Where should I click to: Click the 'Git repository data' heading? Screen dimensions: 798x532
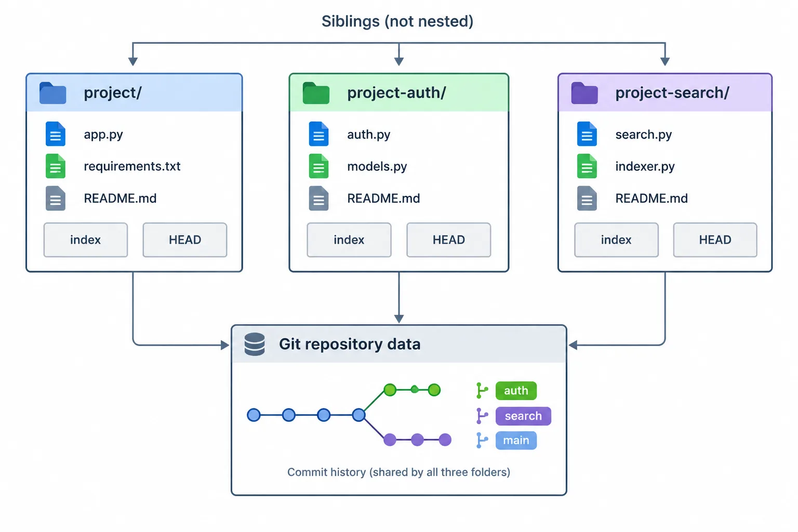click(x=350, y=344)
